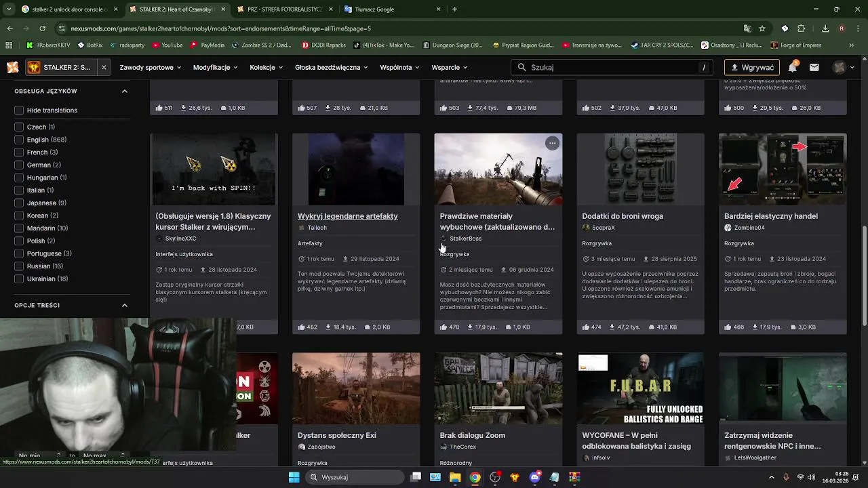Viewport: 868px width, 488px height.
Task: Click the F.U.B.A.R ballistics mod thumbnail
Action: point(640,388)
